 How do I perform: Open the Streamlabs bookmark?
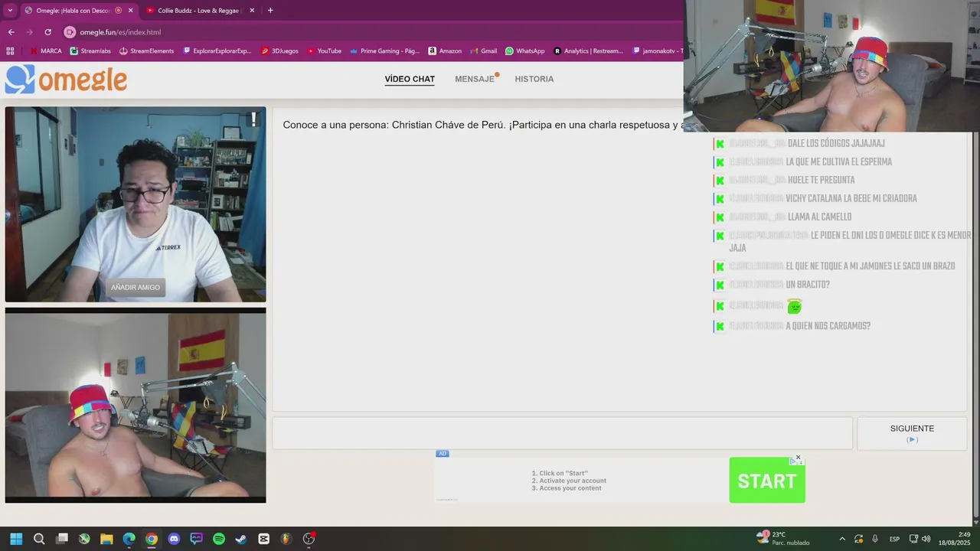click(x=90, y=51)
